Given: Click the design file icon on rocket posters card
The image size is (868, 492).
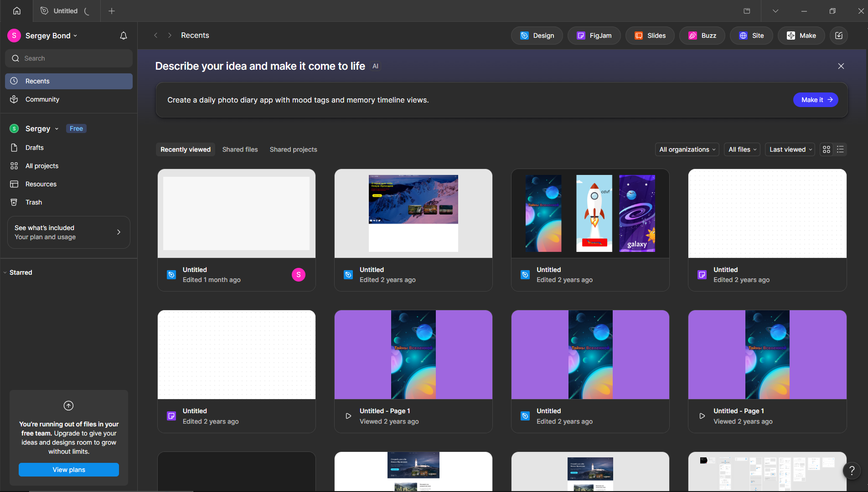Looking at the screenshot, I should (x=525, y=275).
